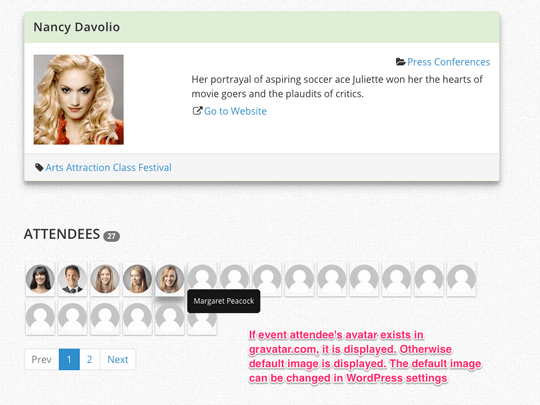Click the tag icon before Arts Attraction Class Festival
Image resolution: width=540 pixels, height=405 pixels.
(x=39, y=168)
